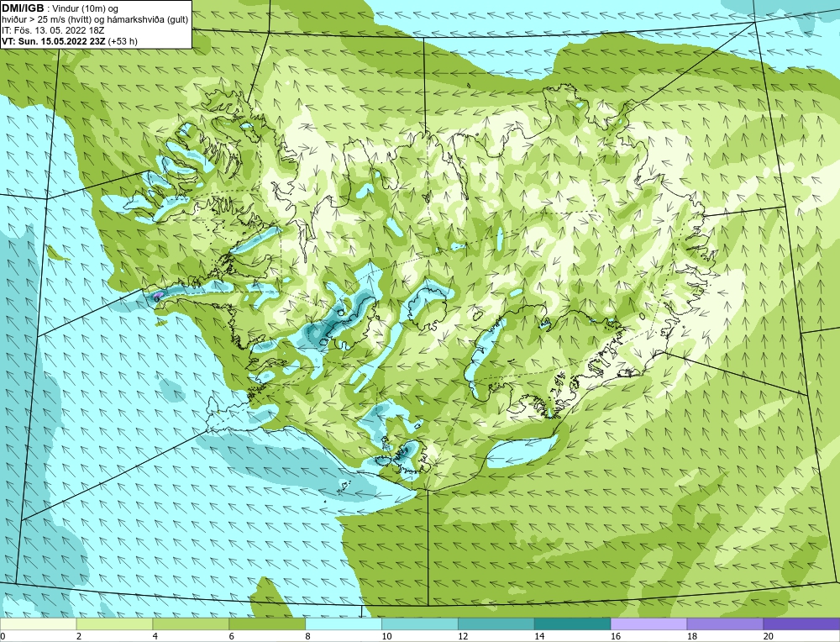
Task: Click the "VT: Sun. 15.05.2022 23Z" valid time
Action: [54, 41]
